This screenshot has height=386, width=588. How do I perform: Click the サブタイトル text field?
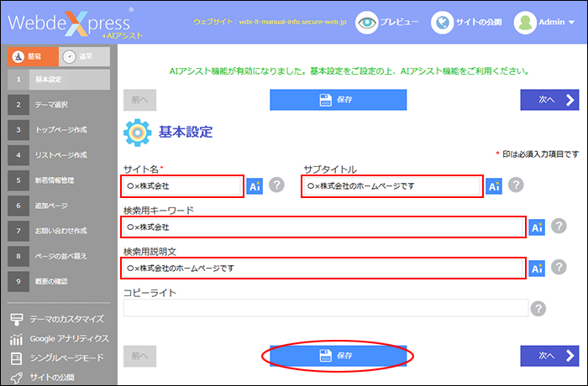pos(391,185)
